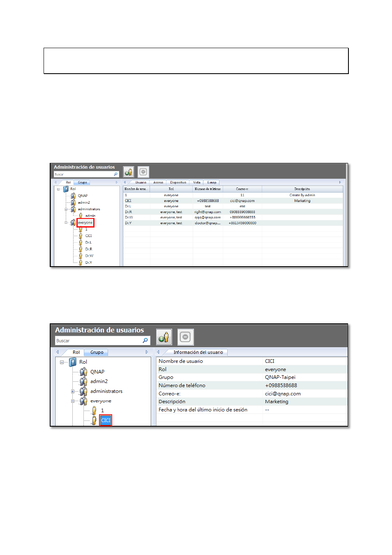392x555 pixels.
Task: Click the Create By admin description cell
Action: [302, 195]
